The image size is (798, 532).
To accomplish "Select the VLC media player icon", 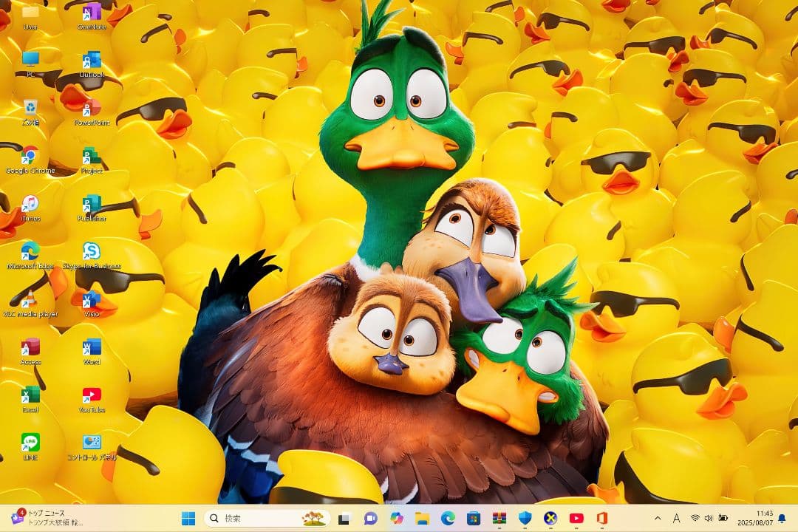I will [30, 300].
